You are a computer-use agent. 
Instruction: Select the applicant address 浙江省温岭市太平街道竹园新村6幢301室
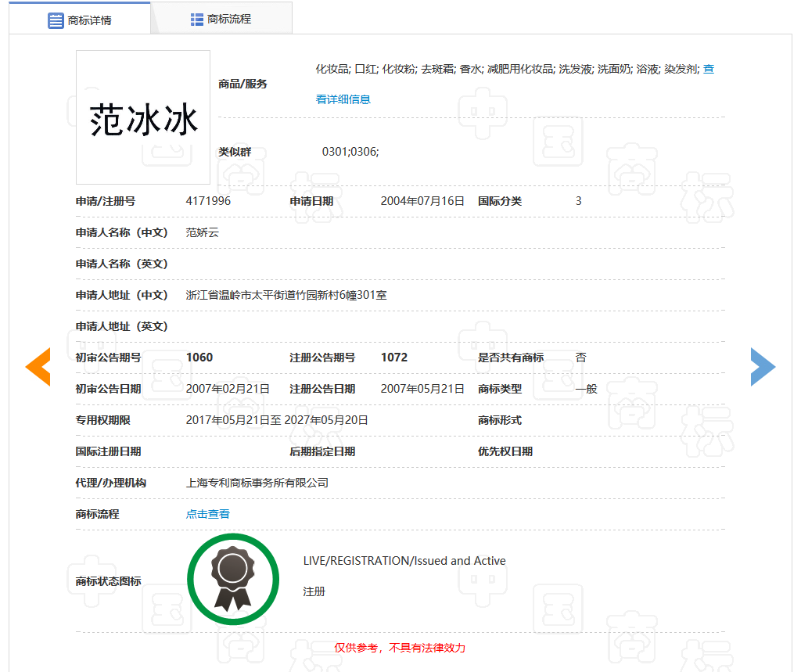[286, 295]
